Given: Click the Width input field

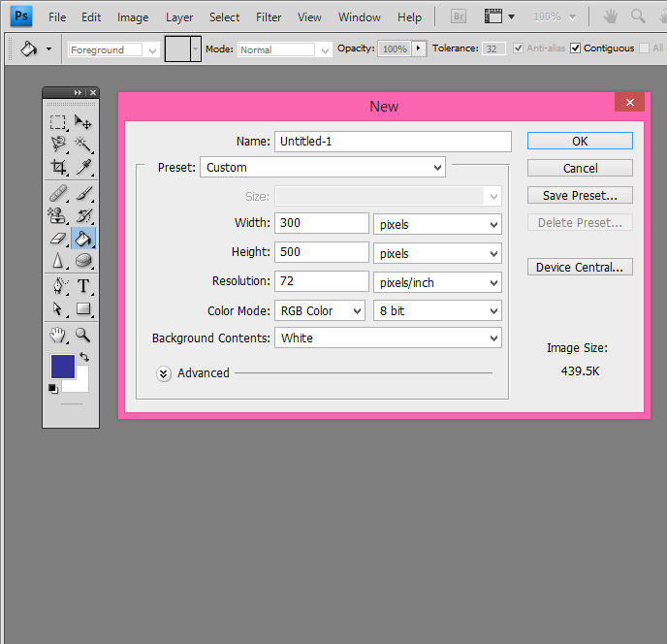Looking at the screenshot, I should (322, 223).
